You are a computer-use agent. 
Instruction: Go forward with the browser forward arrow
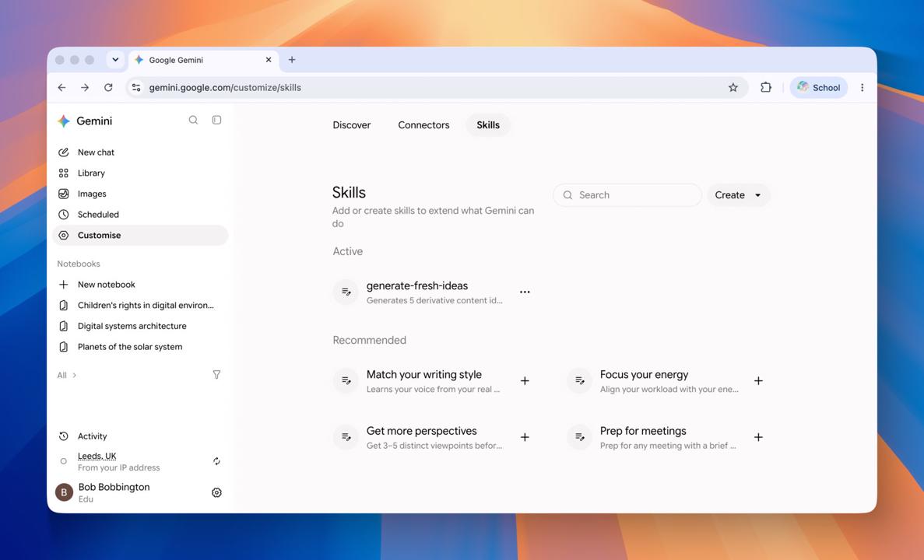click(x=85, y=87)
